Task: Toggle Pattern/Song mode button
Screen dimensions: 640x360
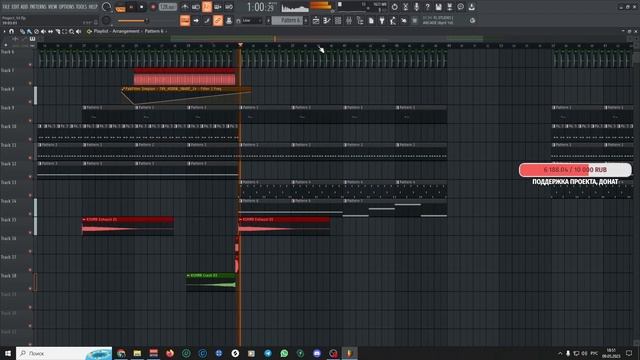Action: click(x=120, y=7)
